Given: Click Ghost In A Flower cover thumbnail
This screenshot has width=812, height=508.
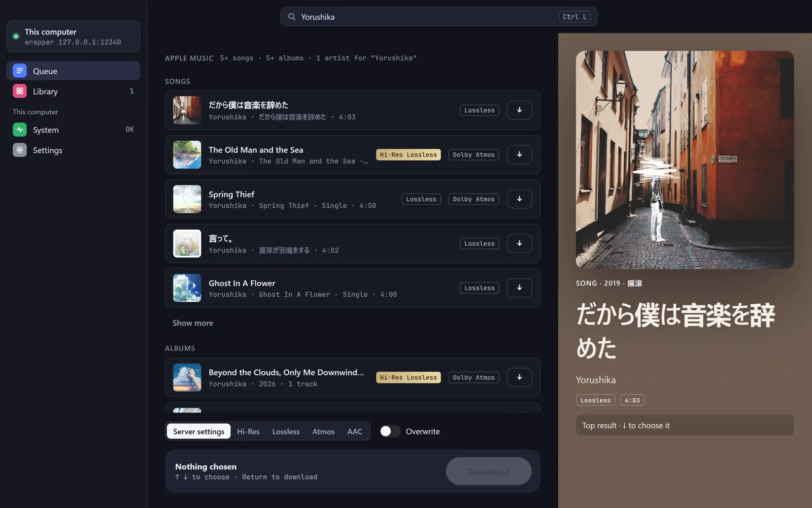Looking at the screenshot, I should (x=187, y=288).
